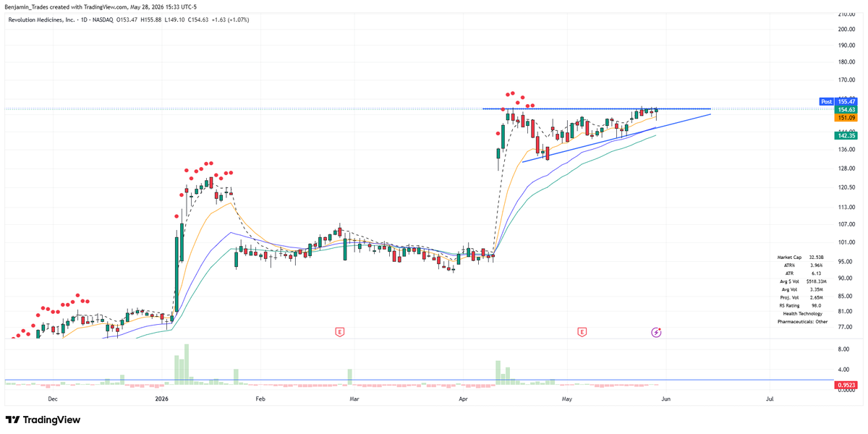Click the 210.00 price axis label
868x434 pixels.
847,14
